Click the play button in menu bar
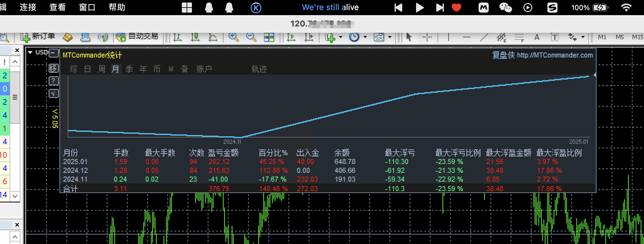The width and height of the screenshot is (644, 244). click(x=420, y=8)
